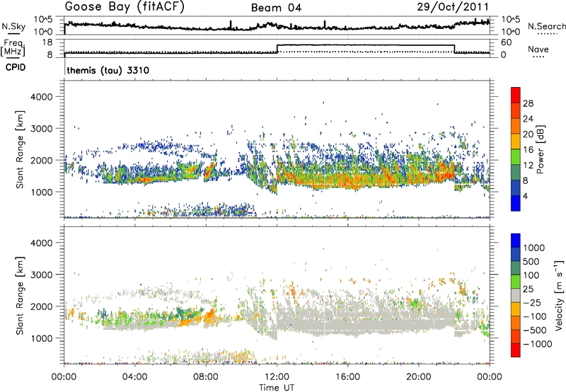
Task: Click the blue bottom of the Power color bar
Action: point(516,203)
